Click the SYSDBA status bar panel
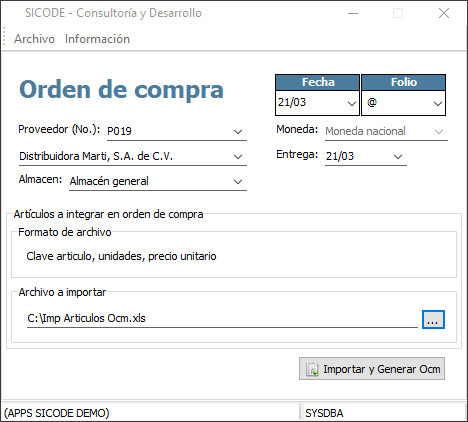The height and width of the screenshot is (422, 468). point(384,413)
